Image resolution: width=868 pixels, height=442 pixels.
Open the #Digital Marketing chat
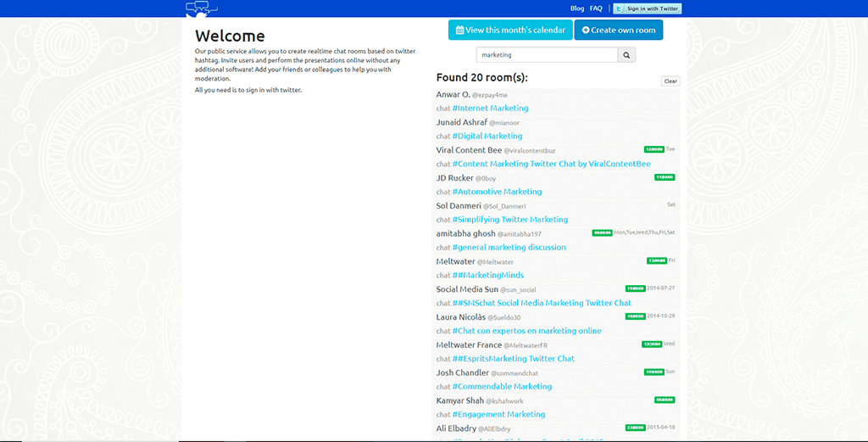click(x=487, y=136)
